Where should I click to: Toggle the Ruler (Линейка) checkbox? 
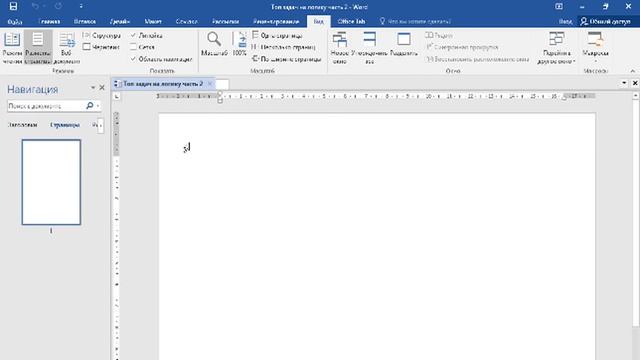(x=146, y=36)
